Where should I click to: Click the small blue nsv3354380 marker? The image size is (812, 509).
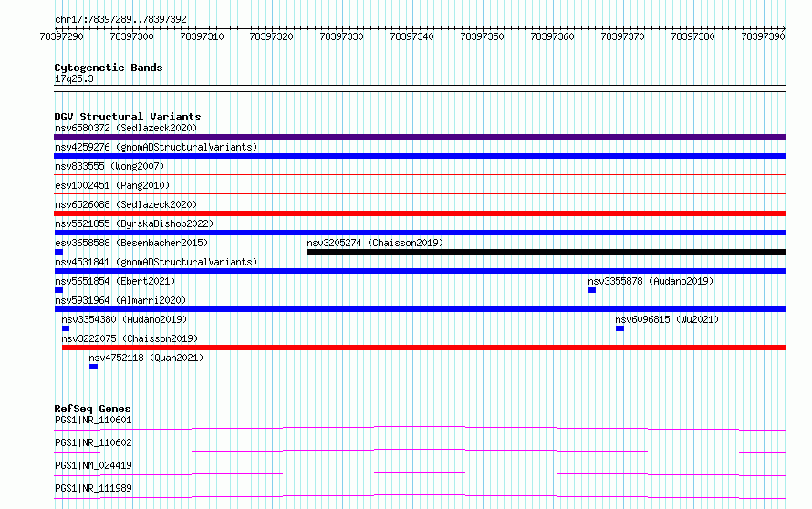66,328
